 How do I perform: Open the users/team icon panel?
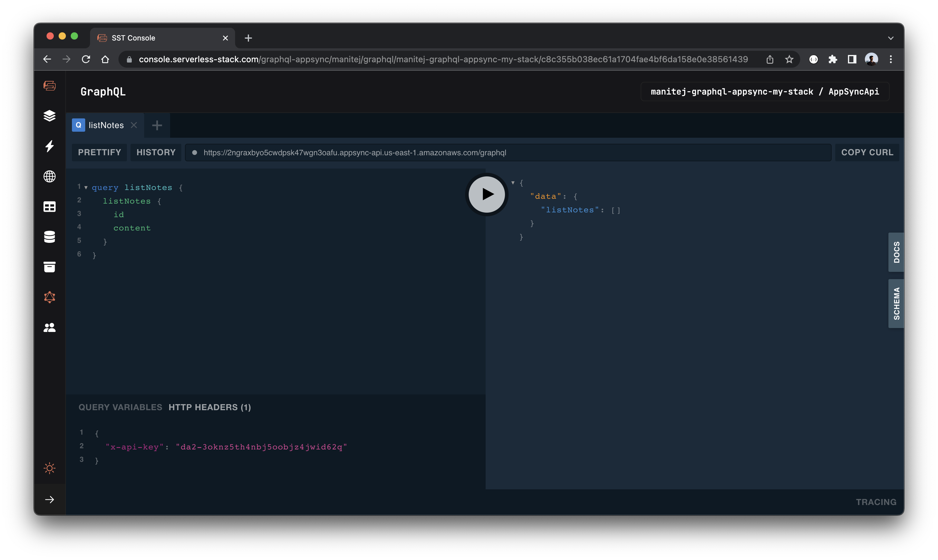(x=50, y=327)
